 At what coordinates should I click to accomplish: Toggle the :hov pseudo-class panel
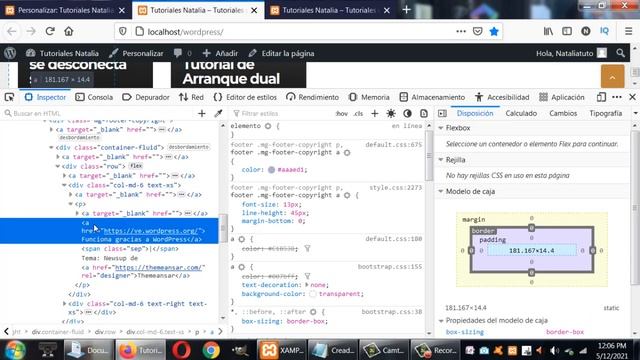(342, 113)
